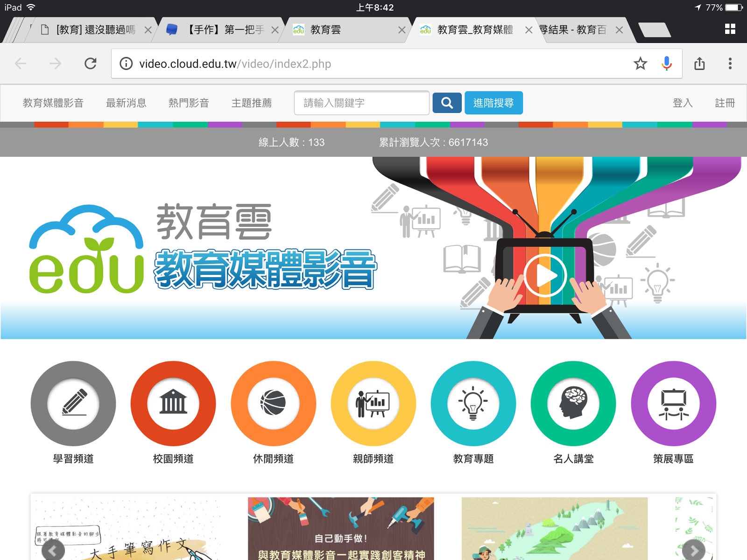Close the 教育雲 tab
747x560 pixels.
coord(402,30)
